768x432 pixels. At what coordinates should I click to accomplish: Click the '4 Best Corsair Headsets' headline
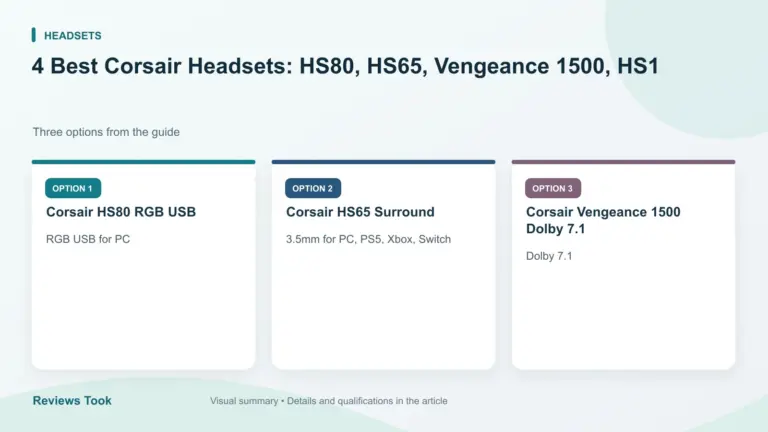coord(345,66)
